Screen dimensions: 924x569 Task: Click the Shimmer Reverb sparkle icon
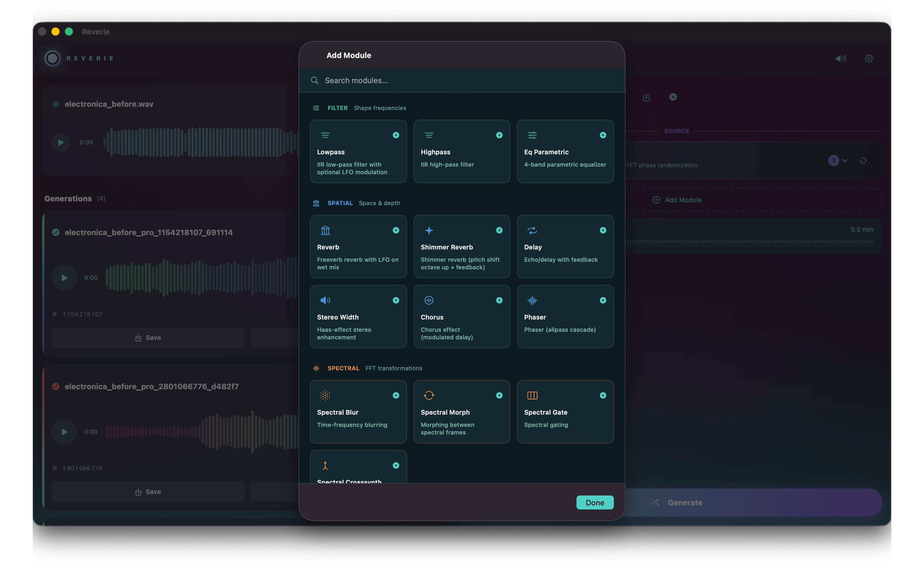[x=429, y=230]
